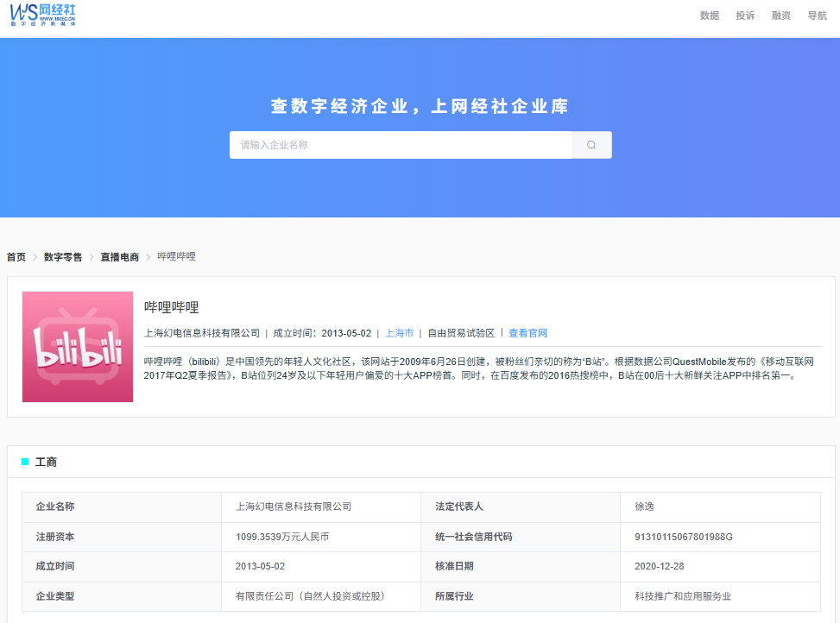The height and width of the screenshot is (623, 840).
Task: Open the 数据 top navigation item
Action: (x=710, y=16)
